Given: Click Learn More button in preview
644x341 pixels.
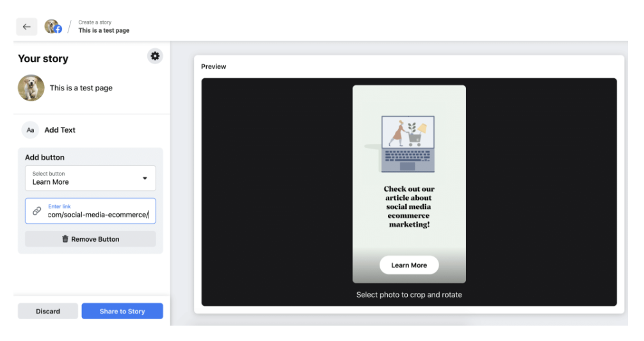Looking at the screenshot, I should [x=409, y=265].
